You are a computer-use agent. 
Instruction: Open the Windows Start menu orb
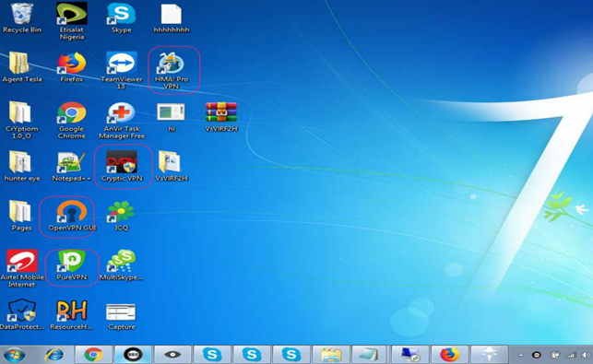(x=15, y=355)
